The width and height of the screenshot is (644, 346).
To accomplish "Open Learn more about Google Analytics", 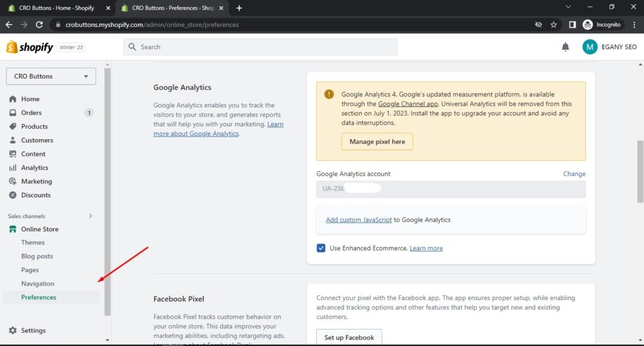I will tap(218, 129).
